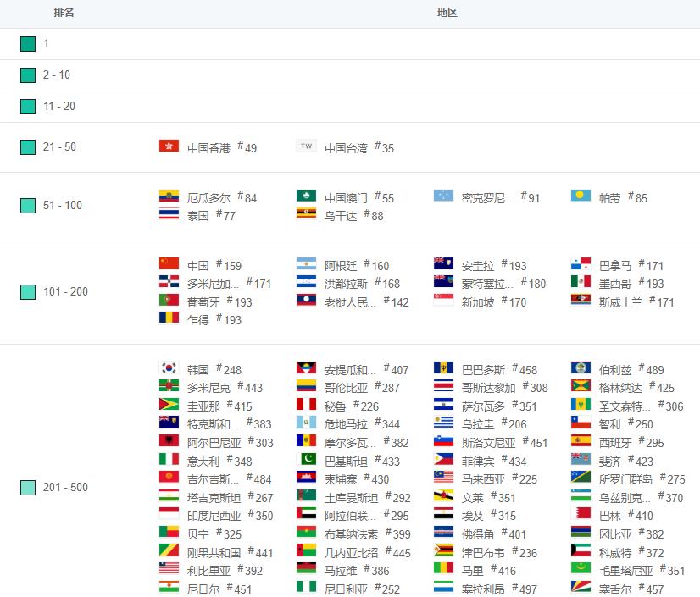This screenshot has width=700, height=597.
Task: Click the Spain flag beside 西班牙
Action: point(581,441)
